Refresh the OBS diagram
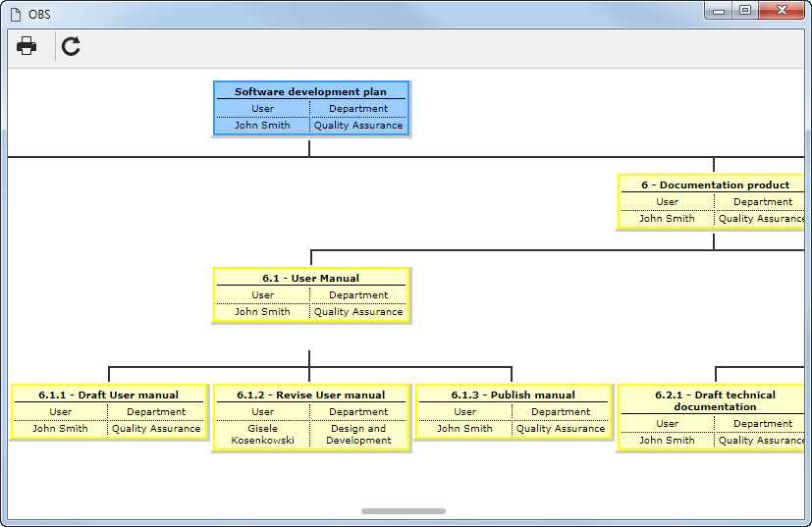The image size is (812, 527). tap(71, 46)
